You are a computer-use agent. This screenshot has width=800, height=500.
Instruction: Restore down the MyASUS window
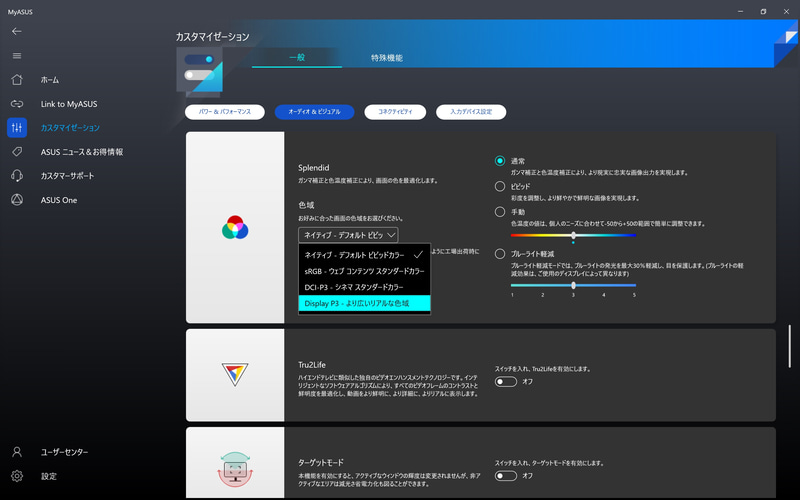tap(763, 11)
